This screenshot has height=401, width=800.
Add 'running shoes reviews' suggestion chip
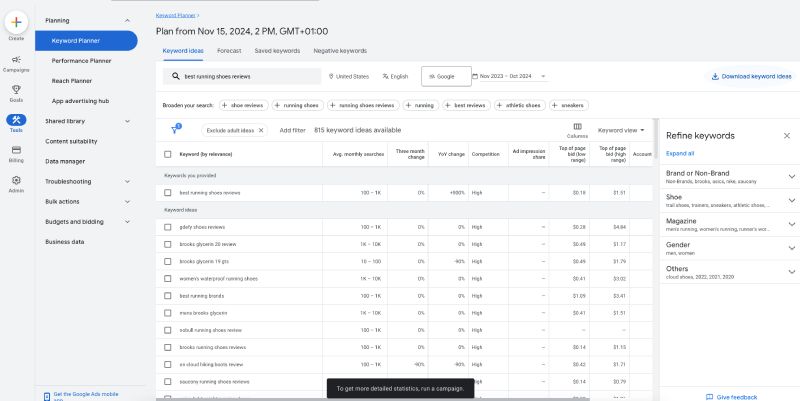363,105
